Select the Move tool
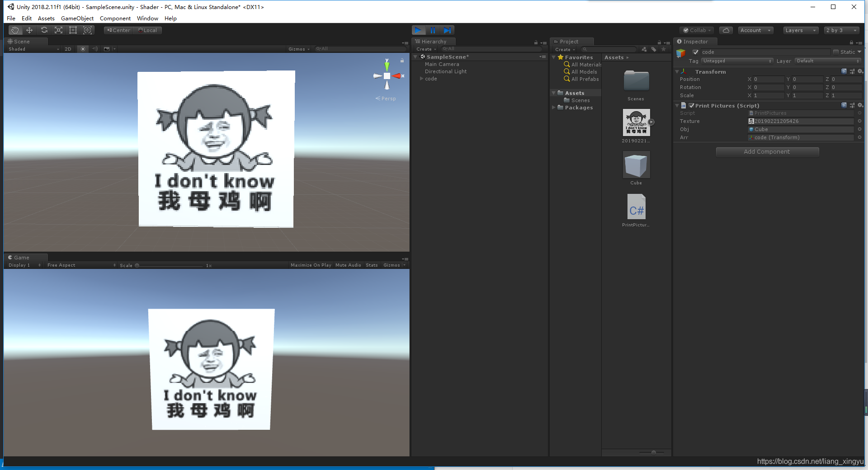Screen dimensions: 868x470 click(x=29, y=30)
